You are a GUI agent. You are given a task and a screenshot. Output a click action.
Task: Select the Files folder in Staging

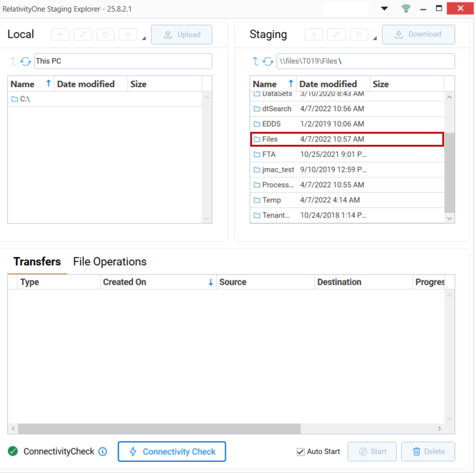coord(347,139)
